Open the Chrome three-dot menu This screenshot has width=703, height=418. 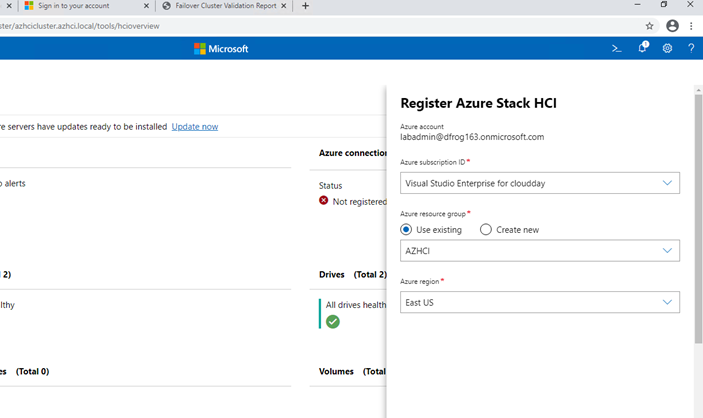click(x=691, y=26)
